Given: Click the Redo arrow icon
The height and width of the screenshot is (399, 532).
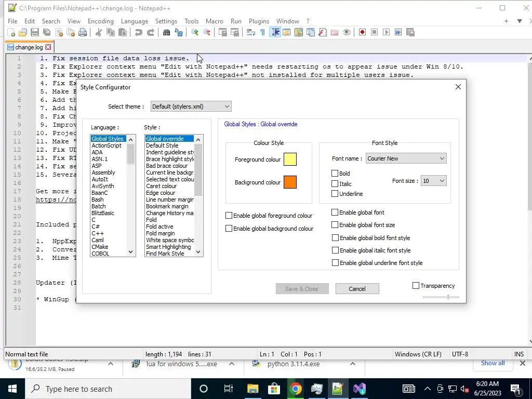Looking at the screenshot, I should (150, 32).
